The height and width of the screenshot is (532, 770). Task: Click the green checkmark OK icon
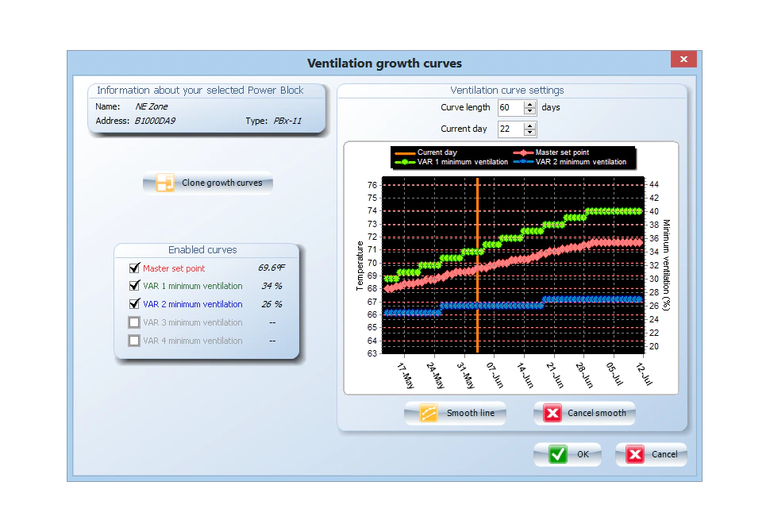558,454
